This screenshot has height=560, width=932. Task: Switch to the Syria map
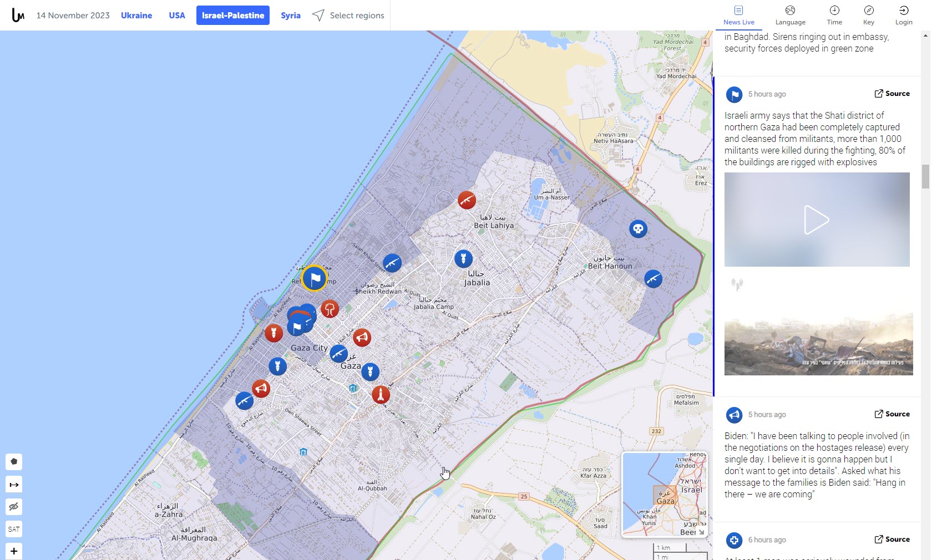(291, 16)
